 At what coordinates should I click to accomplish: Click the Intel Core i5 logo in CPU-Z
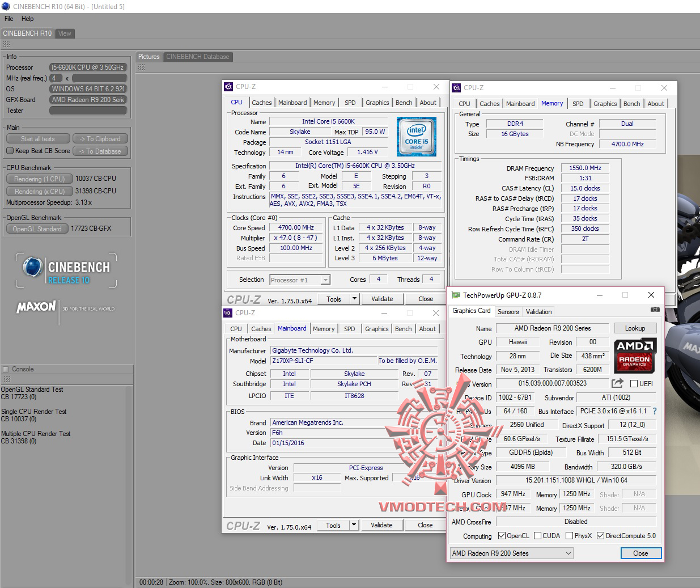coord(417,137)
